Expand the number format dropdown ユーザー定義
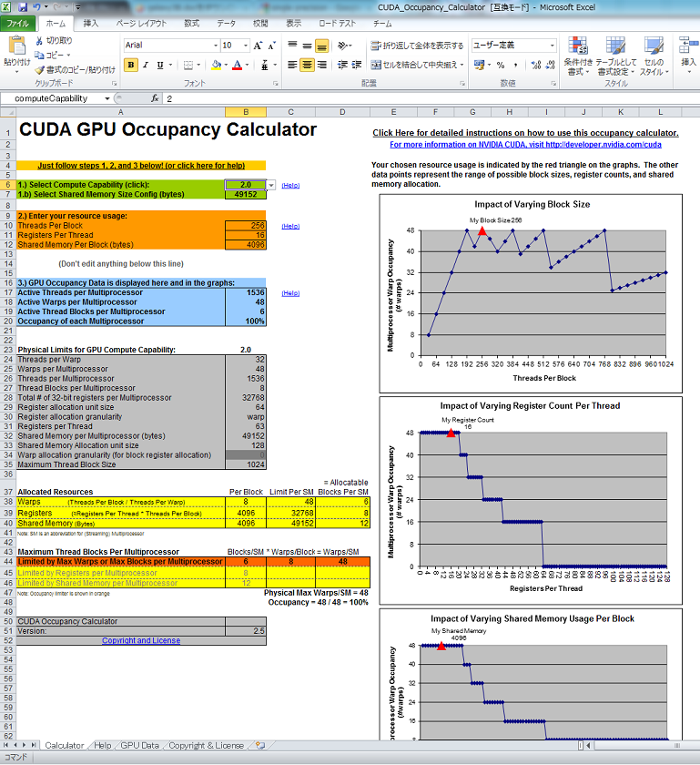This screenshot has width=700, height=765. point(552,45)
